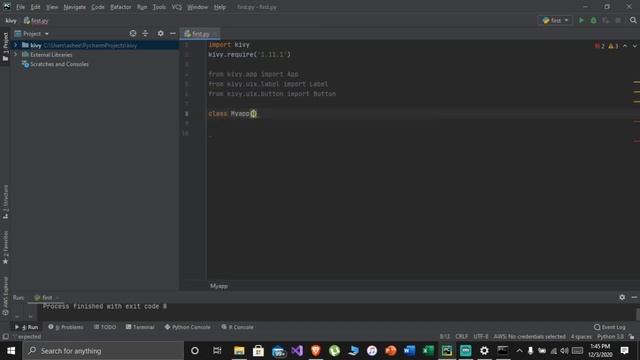This screenshot has width=640, height=360.
Task: Click the warnings count indicator in editor
Action: pos(613,46)
